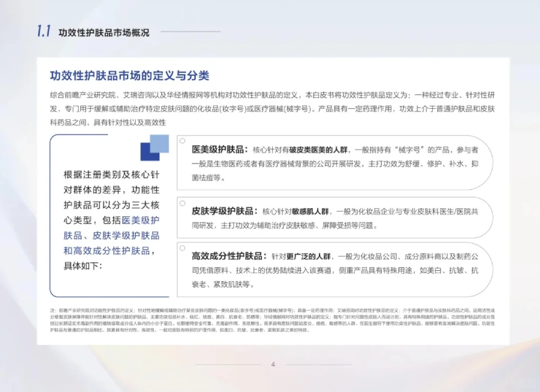
Task: Click the bold heading "医美级护肤品："
Action: pyautogui.click(x=220, y=150)
